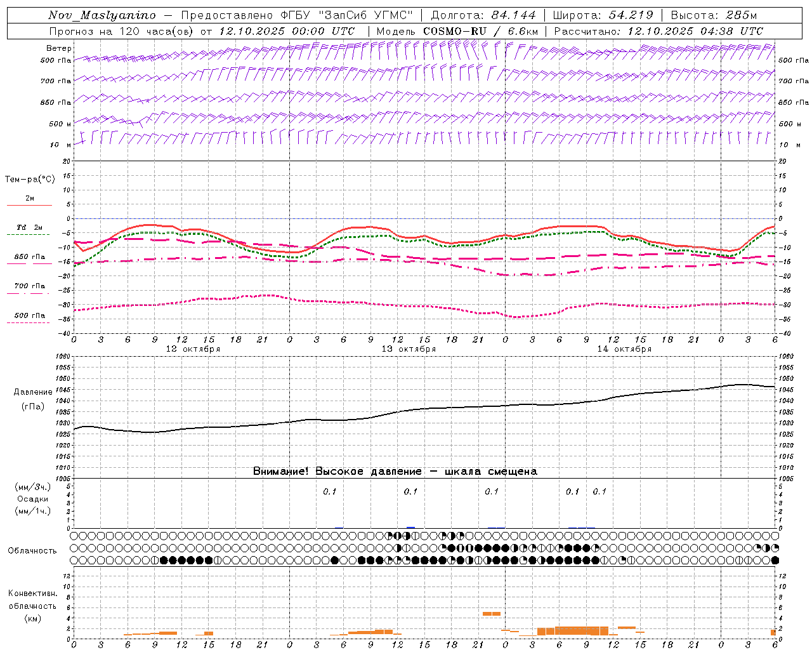The image size is (812, 650).
Task: Click the 13 октября date label
Action: [x=409, y=349]
